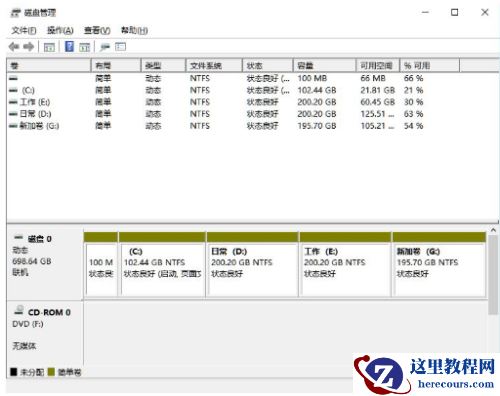500x396 pixels.
Task: Click the 54 % available cell
Action: (413, 126)
